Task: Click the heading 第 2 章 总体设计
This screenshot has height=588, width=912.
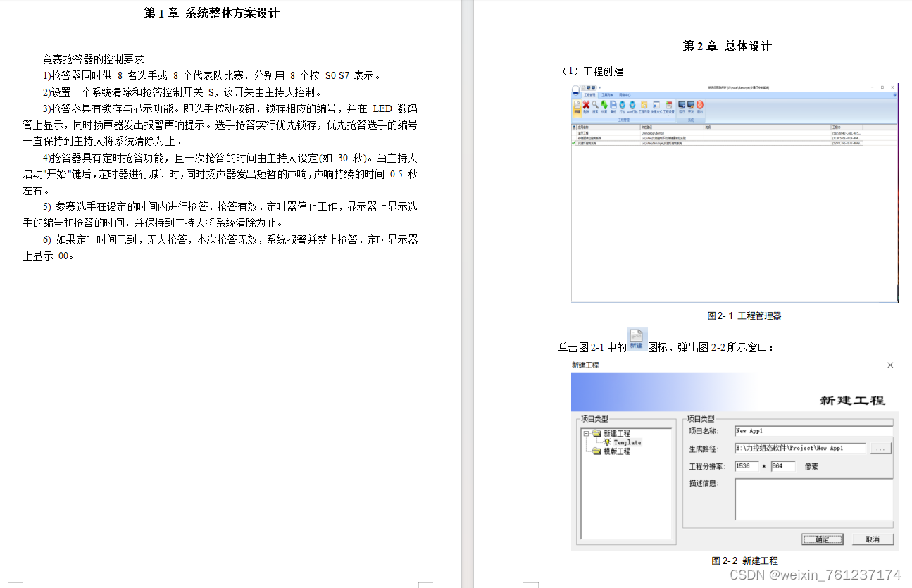Action: (727, 46)
